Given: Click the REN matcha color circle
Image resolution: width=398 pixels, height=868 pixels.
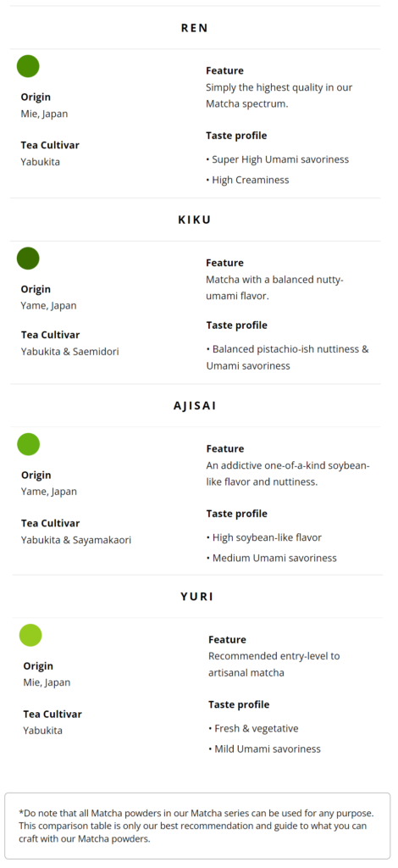Looking at the screenshot, I should (28, 66).
